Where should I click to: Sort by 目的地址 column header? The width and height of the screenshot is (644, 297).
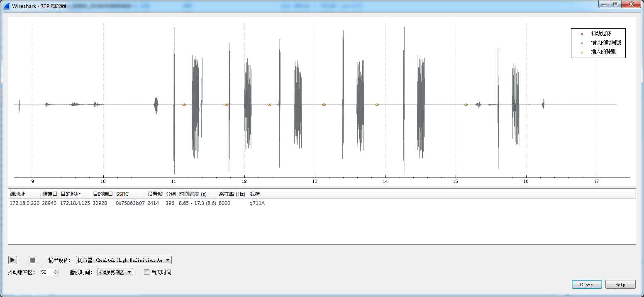tap(75, 194)
